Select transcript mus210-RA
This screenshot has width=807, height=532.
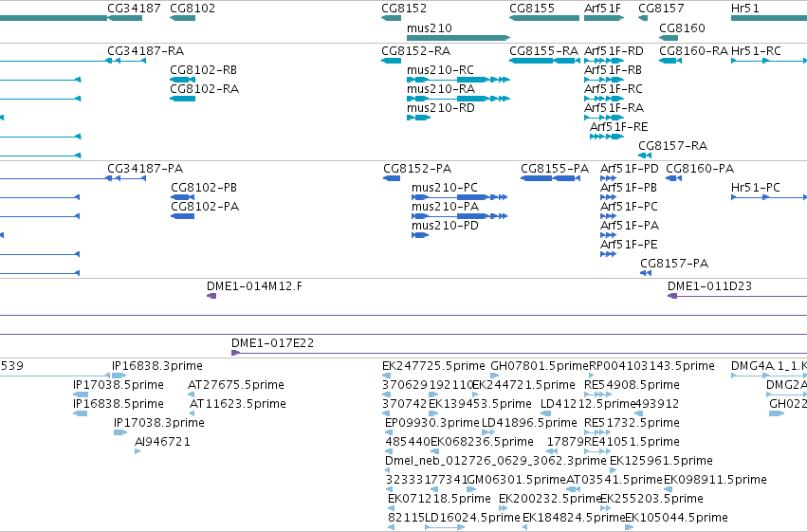coord(441,89)
